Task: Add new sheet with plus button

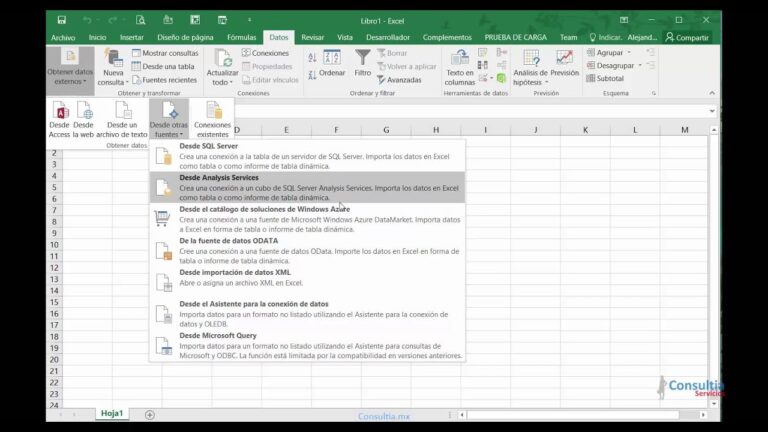Action: click(x=150, y=415)
